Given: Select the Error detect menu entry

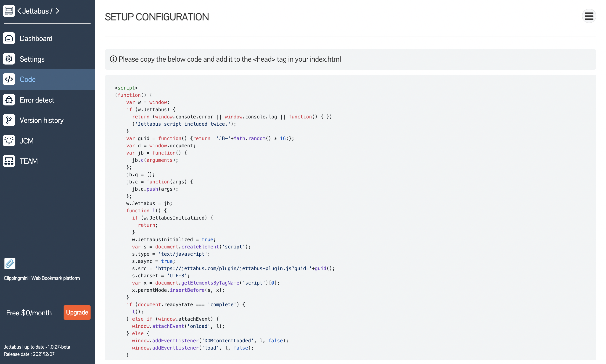Looking at the screenshot, I should [x=37, y=100].
